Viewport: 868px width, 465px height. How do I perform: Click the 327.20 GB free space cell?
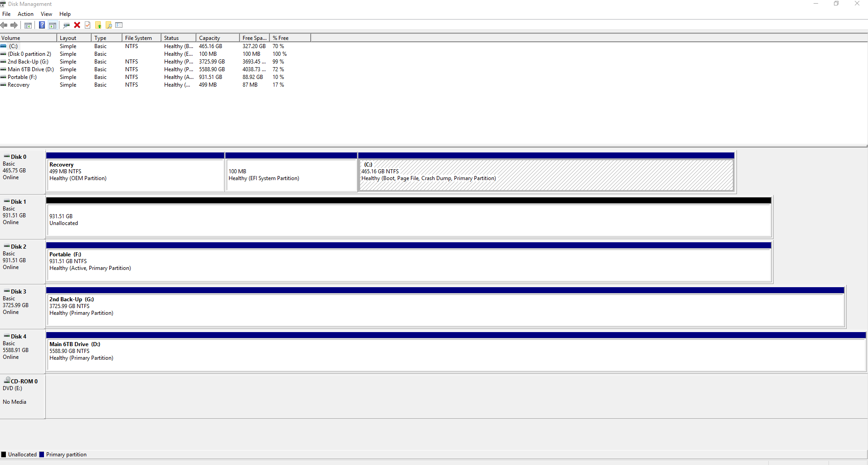(x=254, y=46)
